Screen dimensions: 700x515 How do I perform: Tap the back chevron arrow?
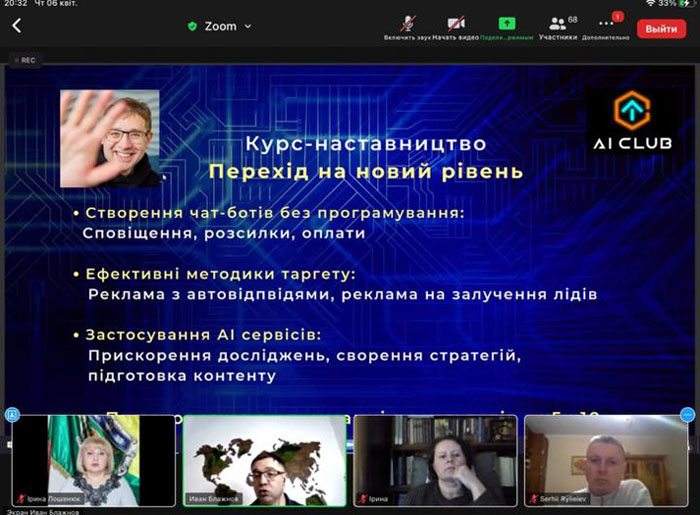pos(17,26)
